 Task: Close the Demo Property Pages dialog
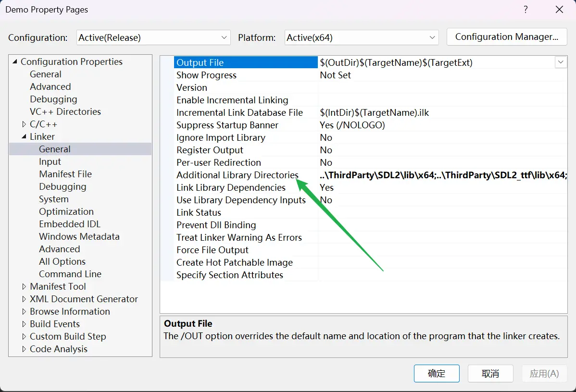click(x=559, y=10)
